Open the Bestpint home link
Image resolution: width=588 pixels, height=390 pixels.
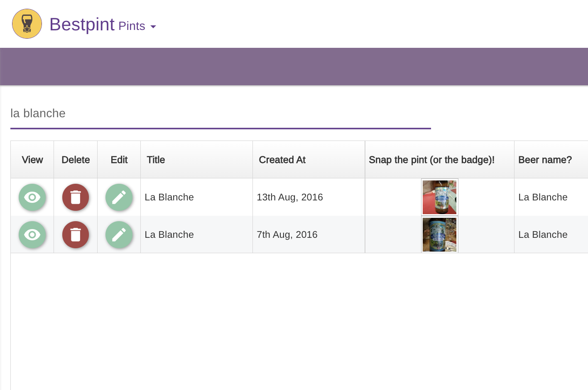tap(82, 25)
